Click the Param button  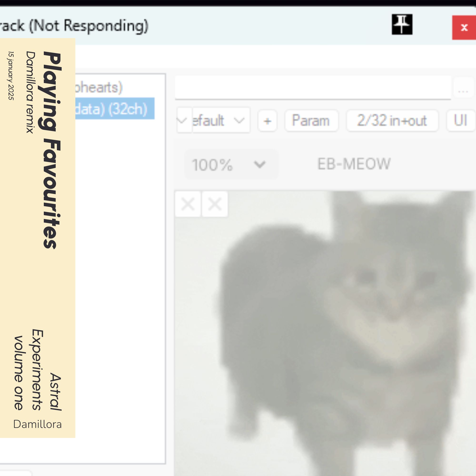coord(311,120)
